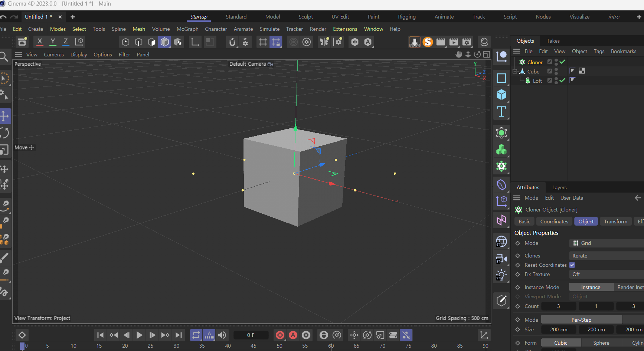This screenshot has height=351, width=644.
Task: Click the Record Active Objects button
Action: click(280, 335)
